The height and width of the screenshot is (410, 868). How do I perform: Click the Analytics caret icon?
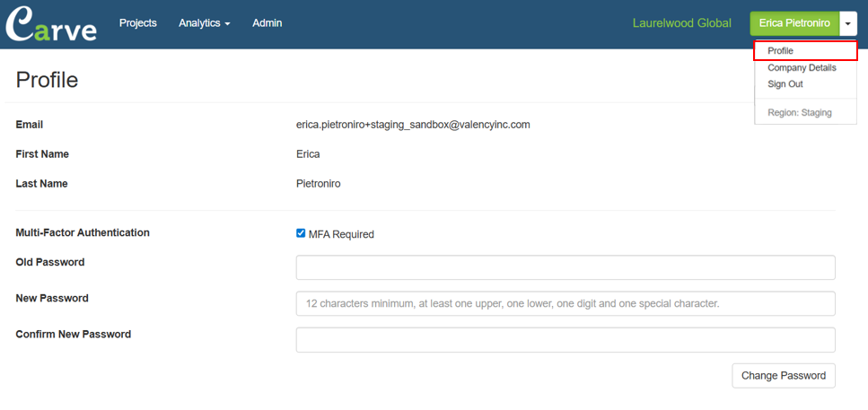[x=227, y=24]
